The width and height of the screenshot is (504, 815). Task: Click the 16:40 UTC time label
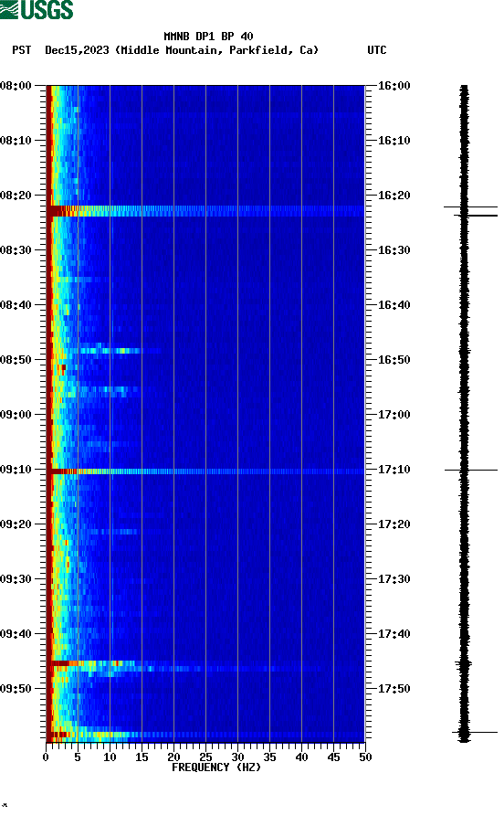(394, 304)
